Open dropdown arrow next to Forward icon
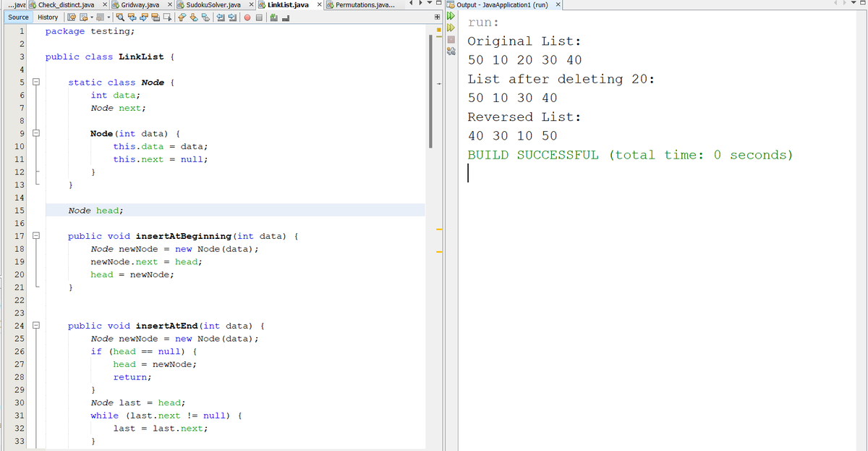 (x=109, y=17)
